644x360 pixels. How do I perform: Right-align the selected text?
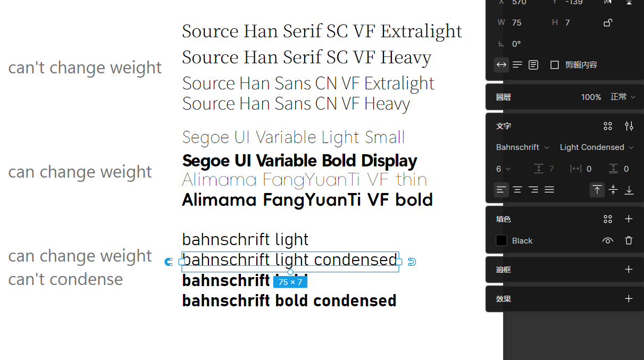click(x=533, y=190)
